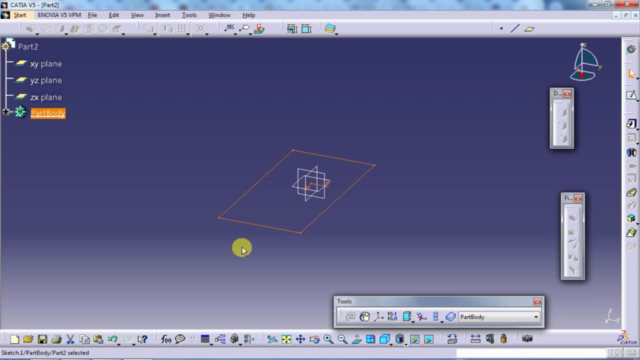The image size is (640, 360).
Task: Open the Edit menu
Action: (x=114, y=15)
